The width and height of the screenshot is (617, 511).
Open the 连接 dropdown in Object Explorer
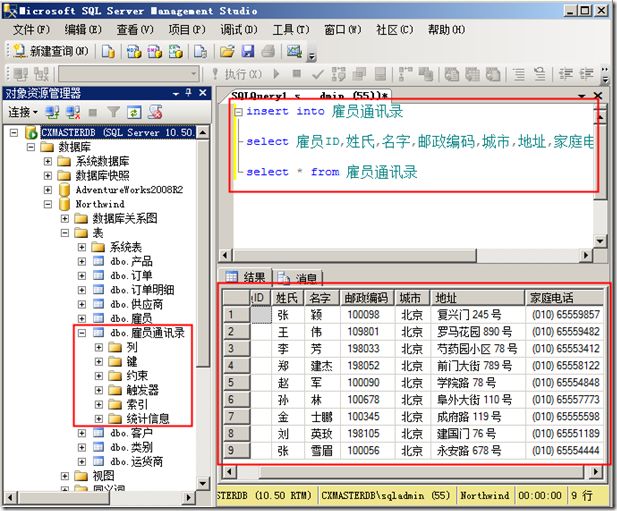(x=23, y=113)
